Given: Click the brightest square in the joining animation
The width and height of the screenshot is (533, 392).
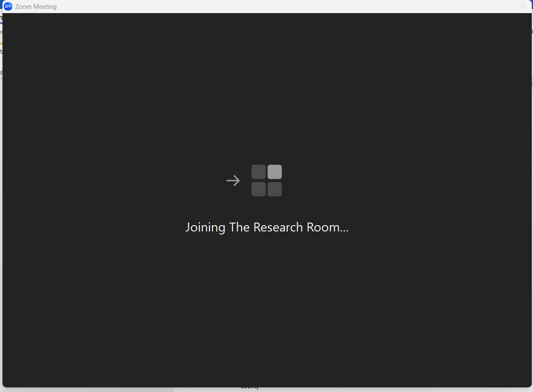Looking at the screenshot, I should [x=274, y=171].
